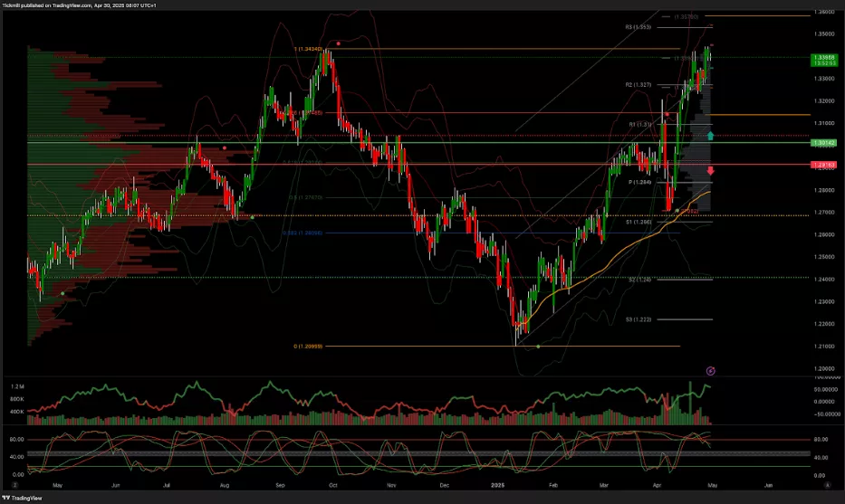This screenshot has width=845, height=504.
Task: Click the Oct label on the time axis
Action: [332, 486]
